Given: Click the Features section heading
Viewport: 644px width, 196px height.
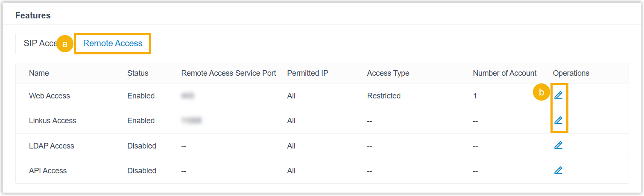Looking at the screenshot, I should point(33,15).
